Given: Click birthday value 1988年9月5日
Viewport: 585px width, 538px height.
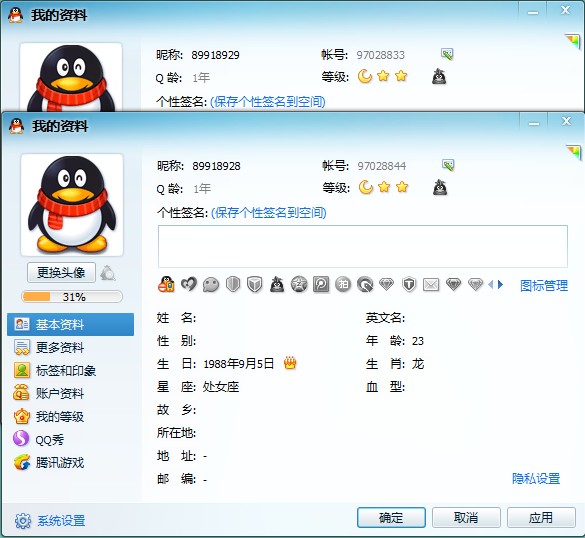Looking at the screenshot, I should click(x=239, y=364).
